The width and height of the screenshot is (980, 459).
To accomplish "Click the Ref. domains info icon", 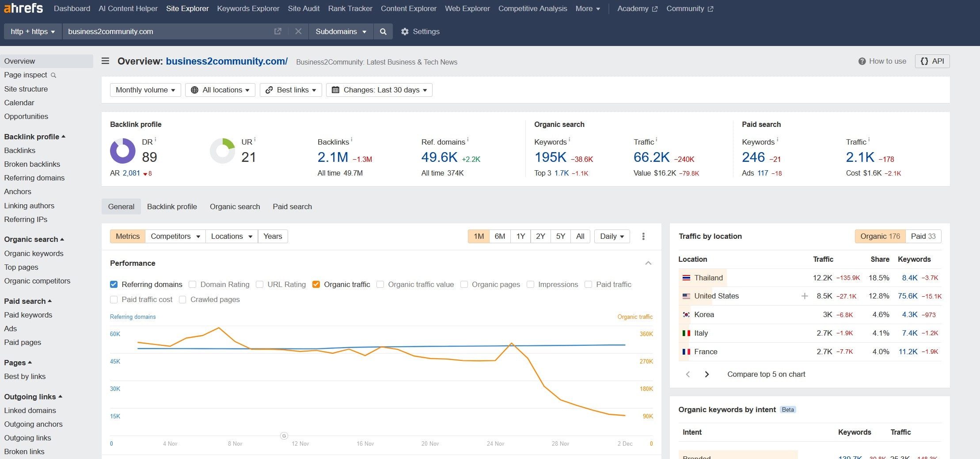I will click(x=468, y=139).
